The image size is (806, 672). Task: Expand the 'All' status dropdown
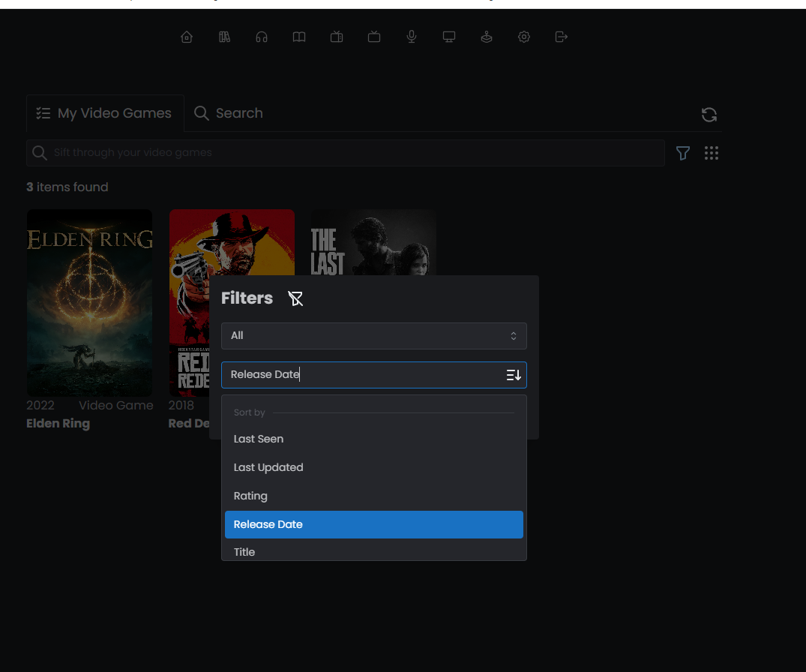tap(373, 336)
